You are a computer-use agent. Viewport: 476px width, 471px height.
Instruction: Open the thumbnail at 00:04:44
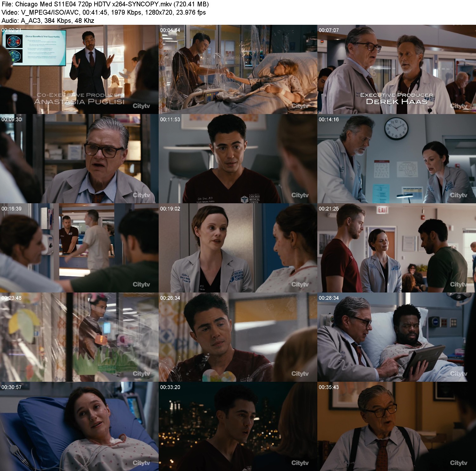click(x=238, y=69)
